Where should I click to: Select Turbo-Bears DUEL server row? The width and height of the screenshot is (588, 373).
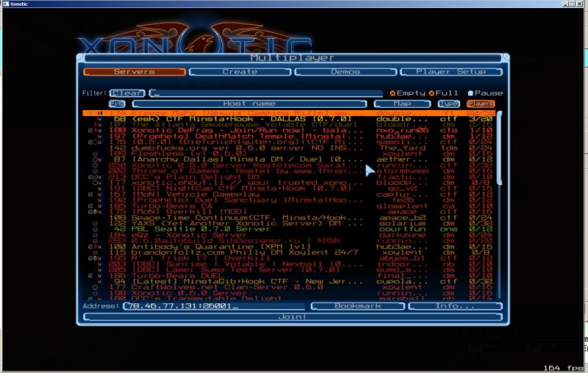coord(289,275)
